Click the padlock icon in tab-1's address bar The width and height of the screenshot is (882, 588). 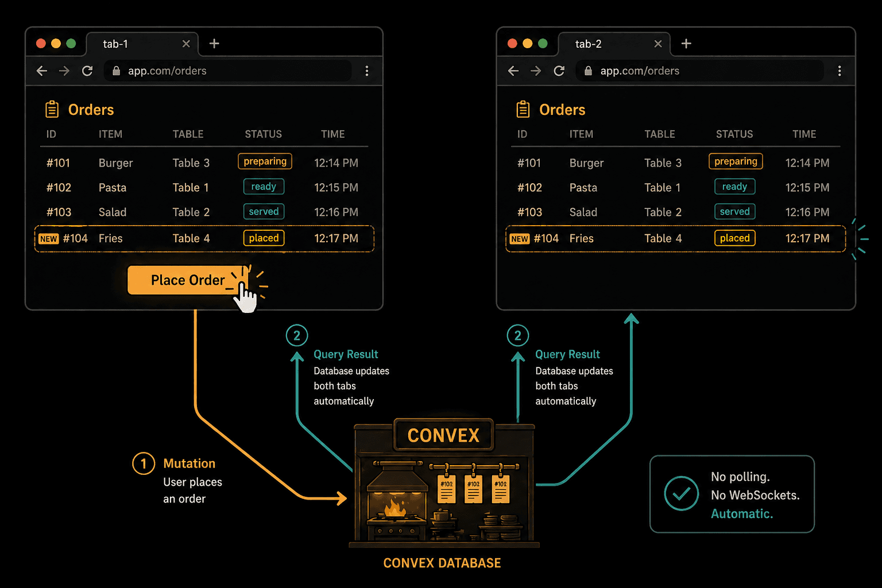[116, 71]
